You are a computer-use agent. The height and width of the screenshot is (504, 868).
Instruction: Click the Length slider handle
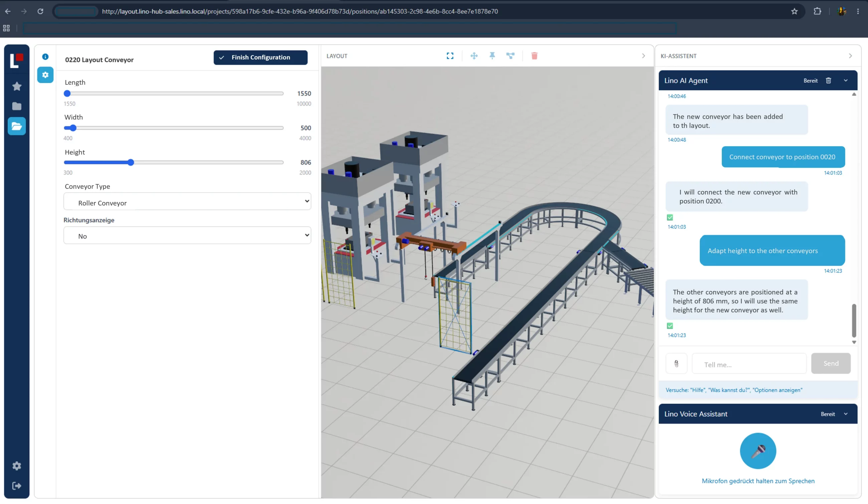67,94
